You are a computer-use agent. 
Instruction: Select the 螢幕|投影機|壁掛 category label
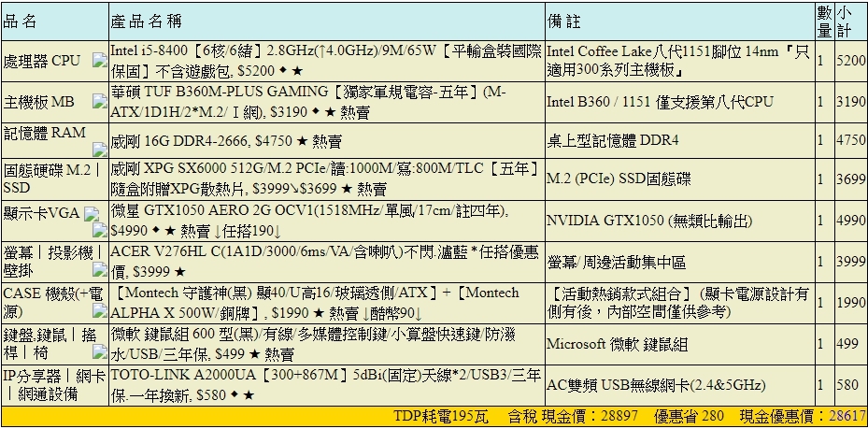[x=53, y=260]
